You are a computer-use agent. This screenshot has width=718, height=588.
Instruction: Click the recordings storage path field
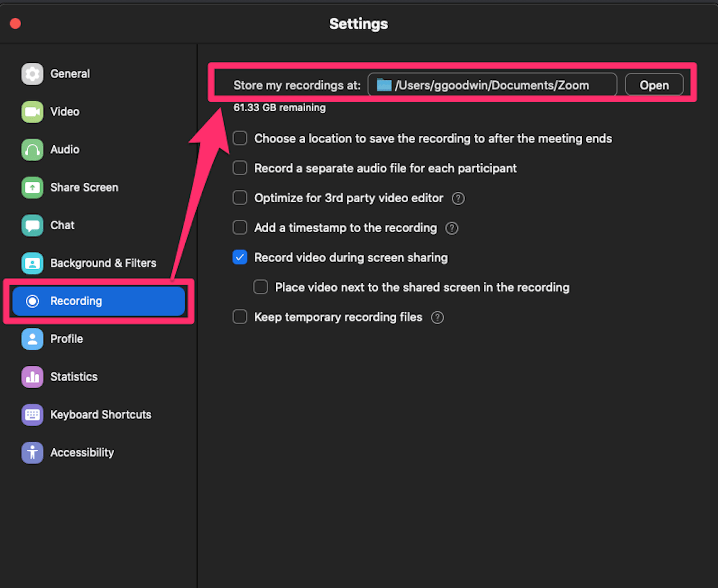pyautogui.click(x=492, y=85)
